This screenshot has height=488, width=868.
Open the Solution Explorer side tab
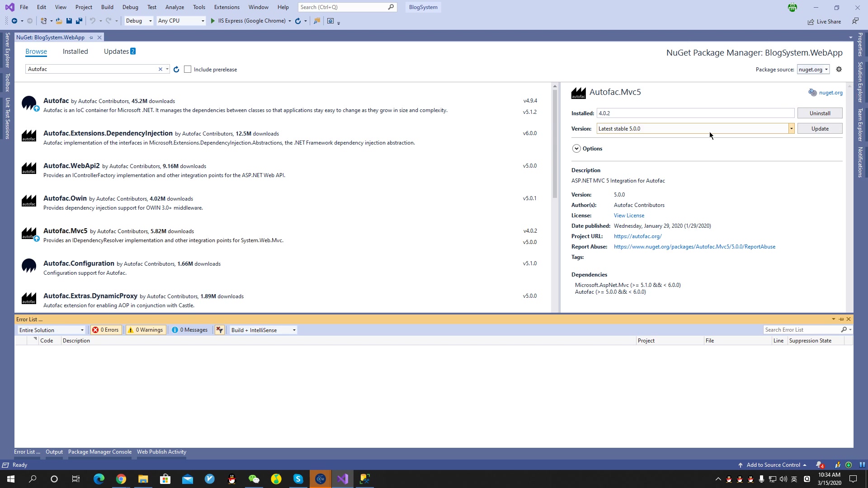click(x=860, y=82)
